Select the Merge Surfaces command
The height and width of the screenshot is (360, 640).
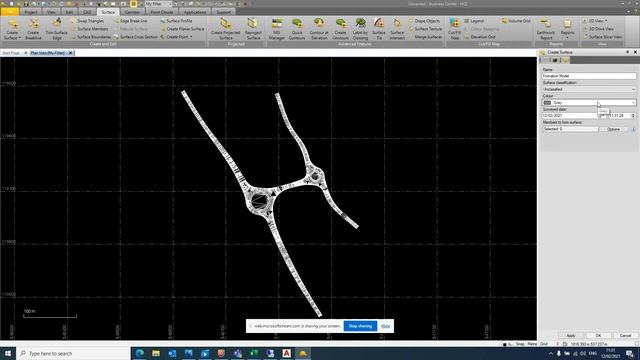point(425,37)
